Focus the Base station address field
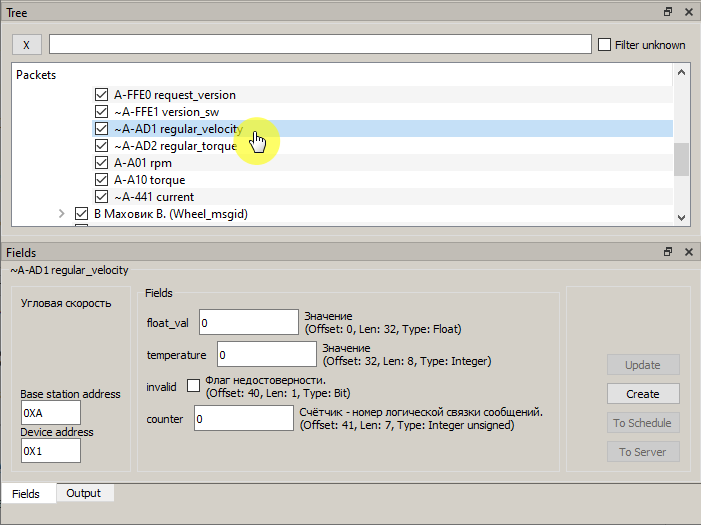The width and height of the screenshot is (701, 525). tap(50, 412)
